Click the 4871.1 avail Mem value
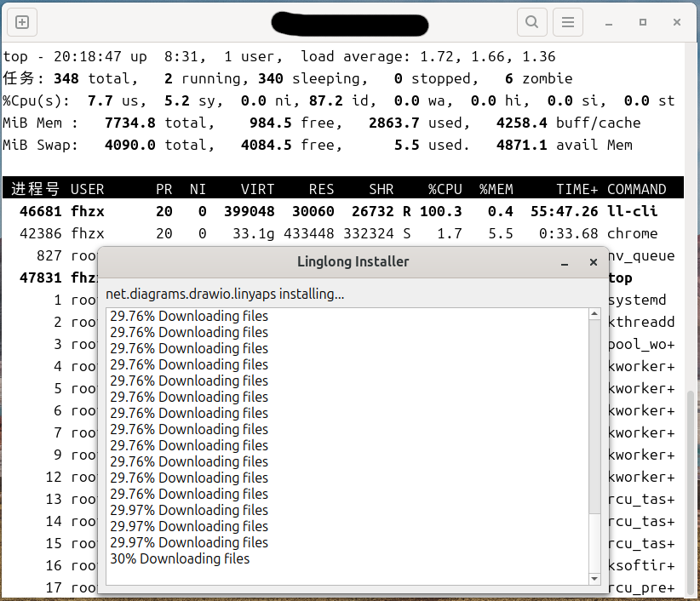This screenshot has height=601, width=700. (x=521, y=145)
